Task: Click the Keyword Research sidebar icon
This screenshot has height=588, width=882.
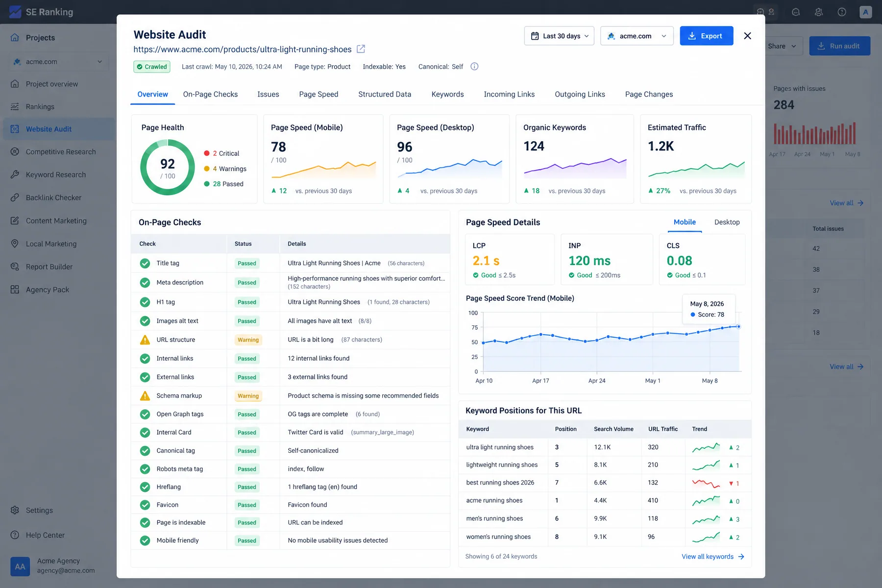Action: [15, 174]
